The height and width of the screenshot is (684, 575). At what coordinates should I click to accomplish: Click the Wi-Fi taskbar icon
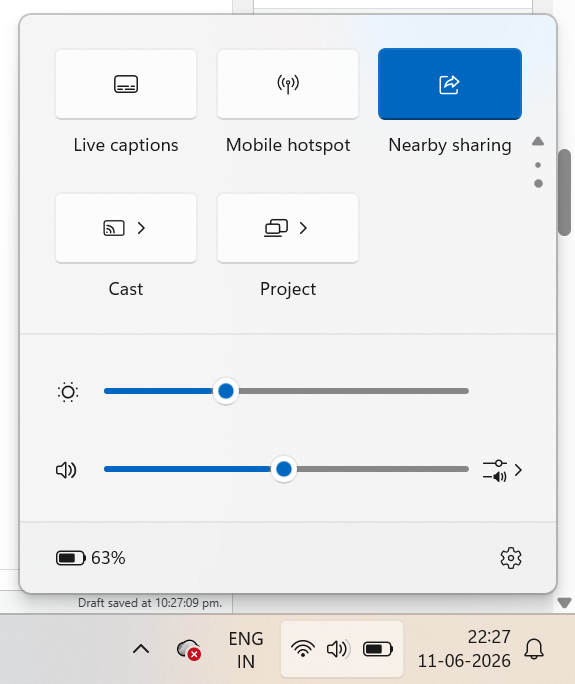(303, 649)
